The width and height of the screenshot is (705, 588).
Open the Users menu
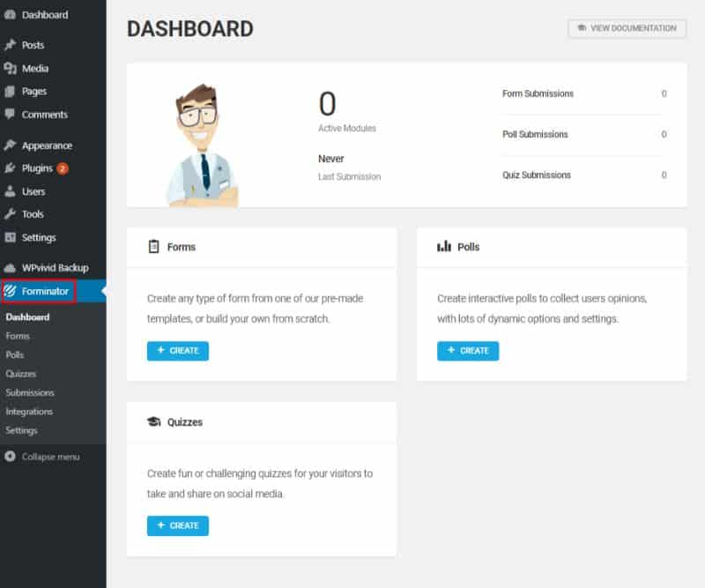[53, 191]
